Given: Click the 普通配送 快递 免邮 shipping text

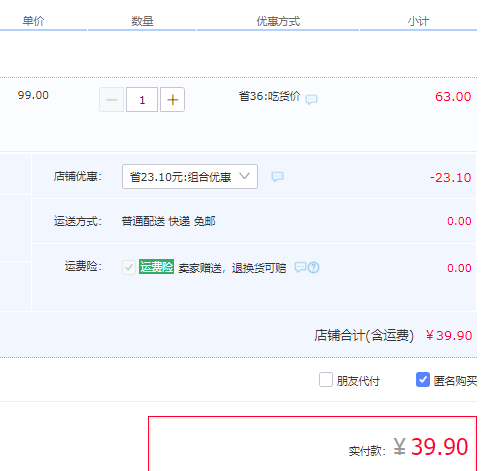Looking at the screenshot, I should pos(168,221).
